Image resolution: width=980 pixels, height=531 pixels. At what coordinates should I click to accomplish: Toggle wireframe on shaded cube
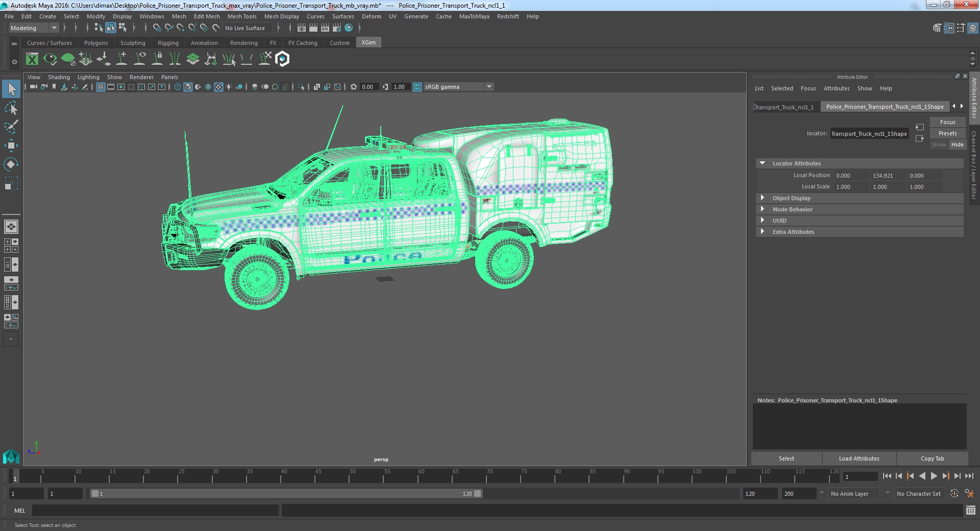[208, 87]
